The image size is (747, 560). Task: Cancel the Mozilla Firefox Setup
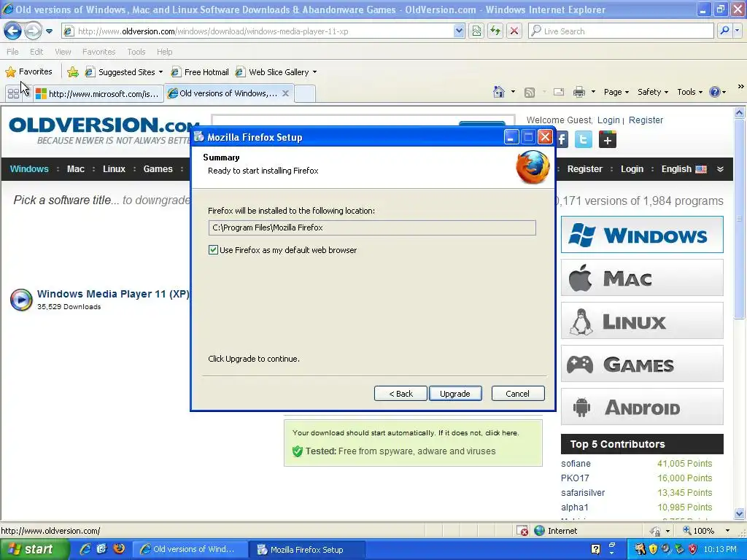tap(517, 393)
